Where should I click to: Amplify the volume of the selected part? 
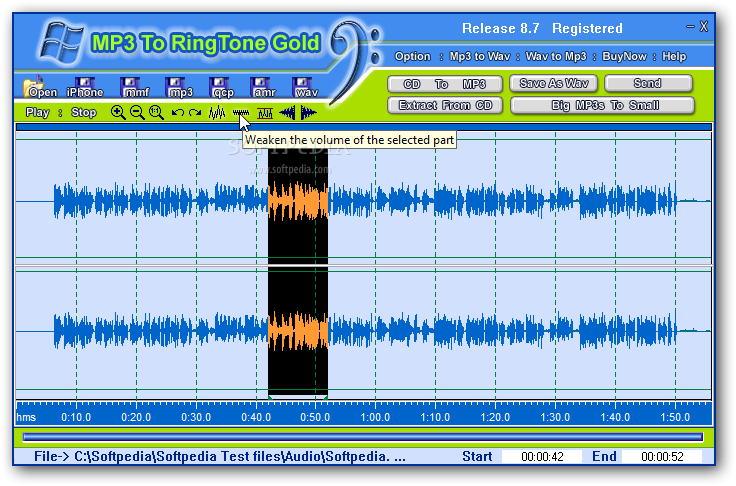(x=217, y=113)
